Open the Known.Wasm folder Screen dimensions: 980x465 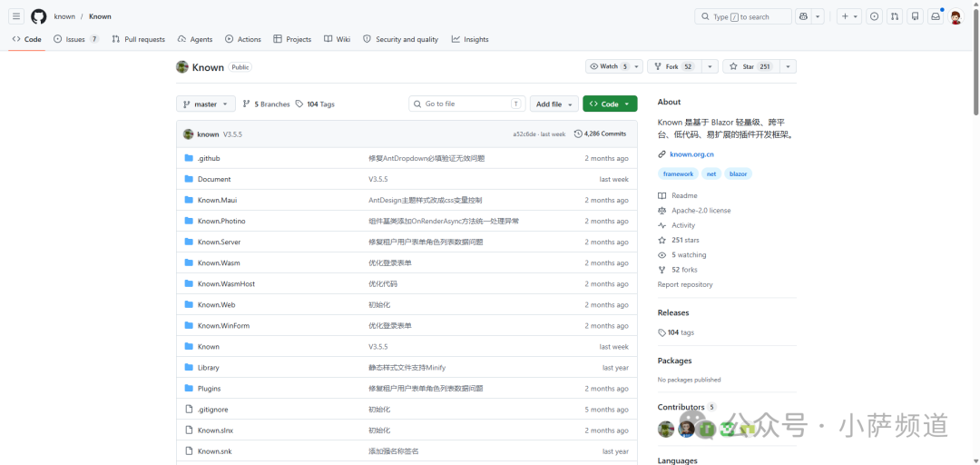click(218, 262)
